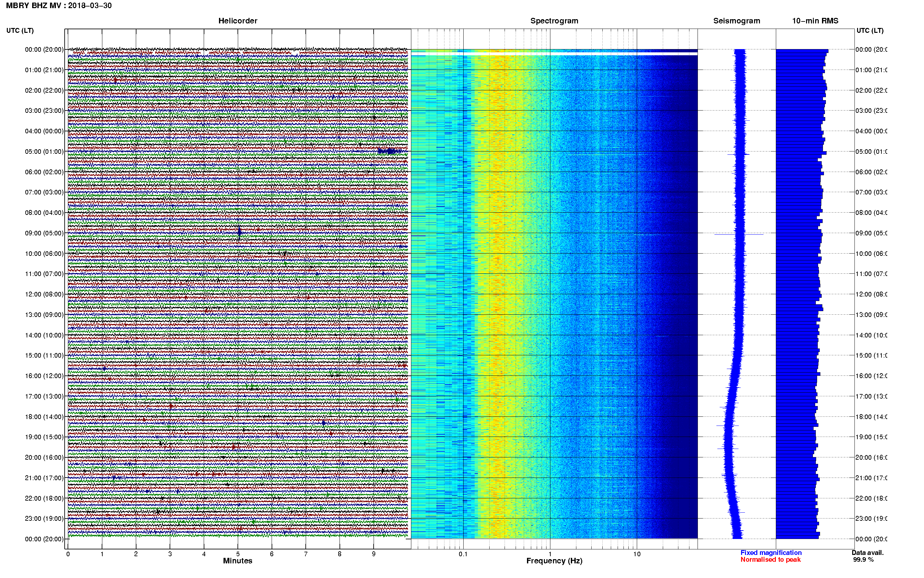Click the 03:00 (23:00) time label
This screenshot has height=578, width=924.
pyautogui.click(x=44, y=111)
